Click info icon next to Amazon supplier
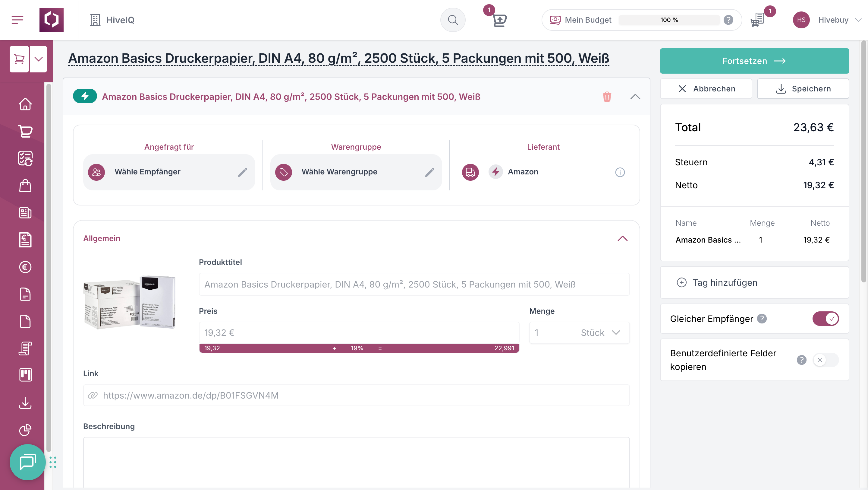The width and height of the screenshot is (868, 490). (620, 172)
